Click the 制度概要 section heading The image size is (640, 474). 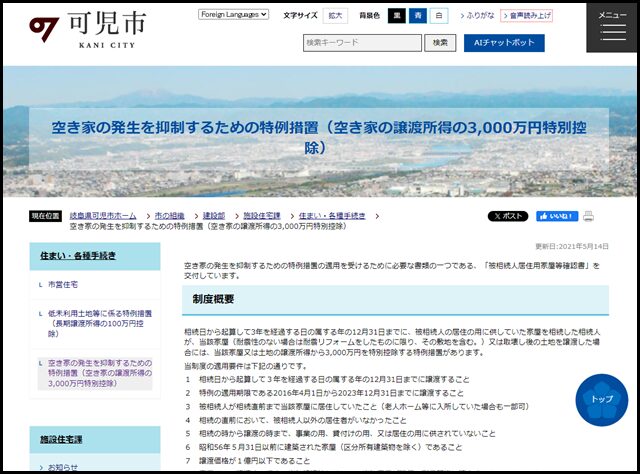click(x=213, y=299)
